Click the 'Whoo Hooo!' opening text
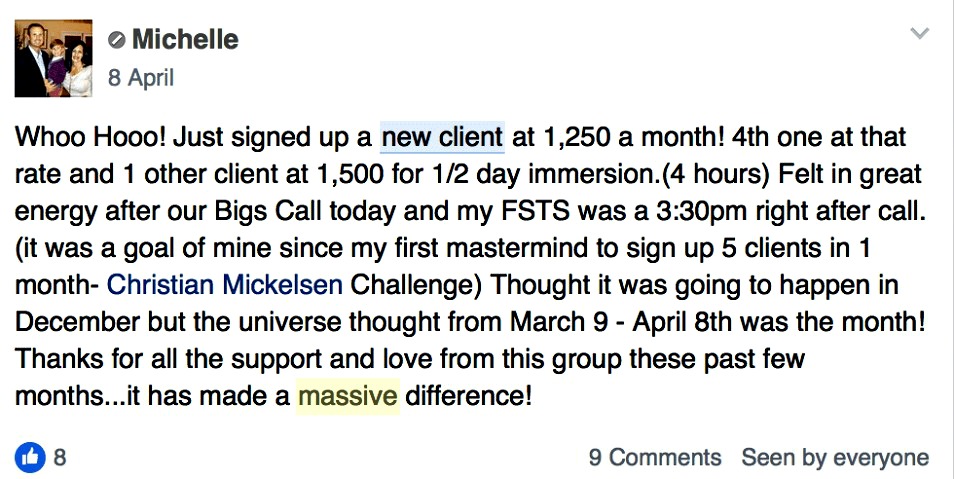 click(90, 137)
